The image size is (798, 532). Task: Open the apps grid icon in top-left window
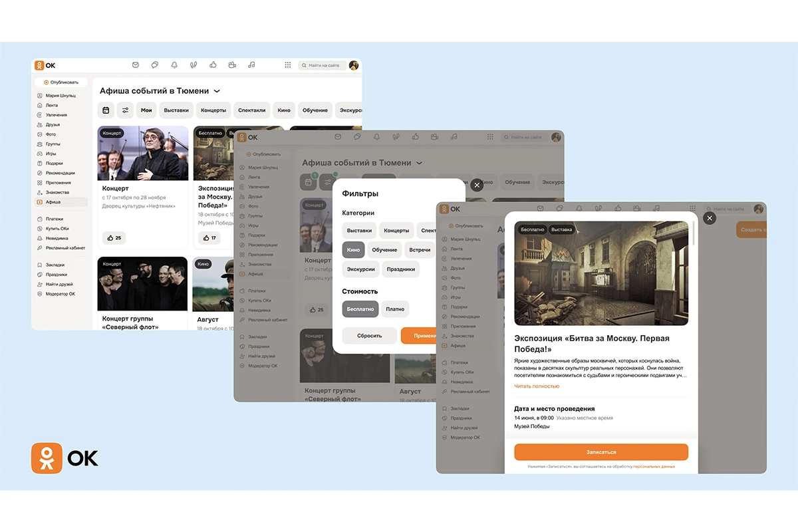[288, 65]
